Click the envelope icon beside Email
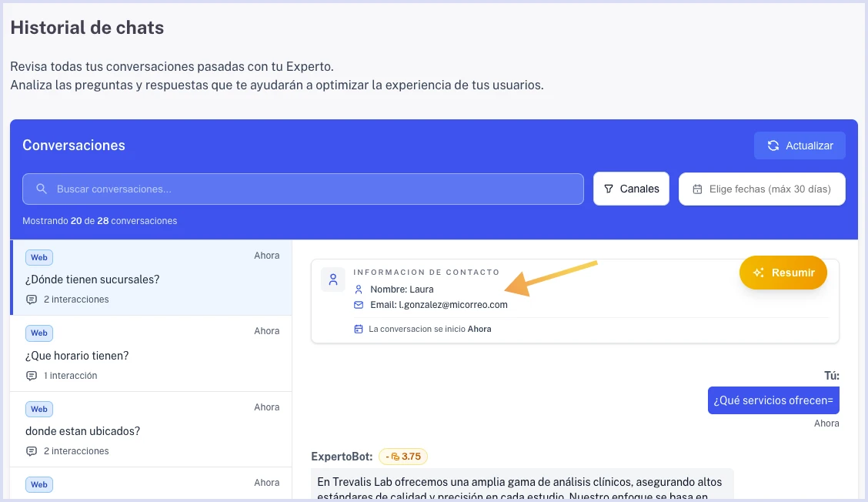868x502 pixels. [359, 305]
